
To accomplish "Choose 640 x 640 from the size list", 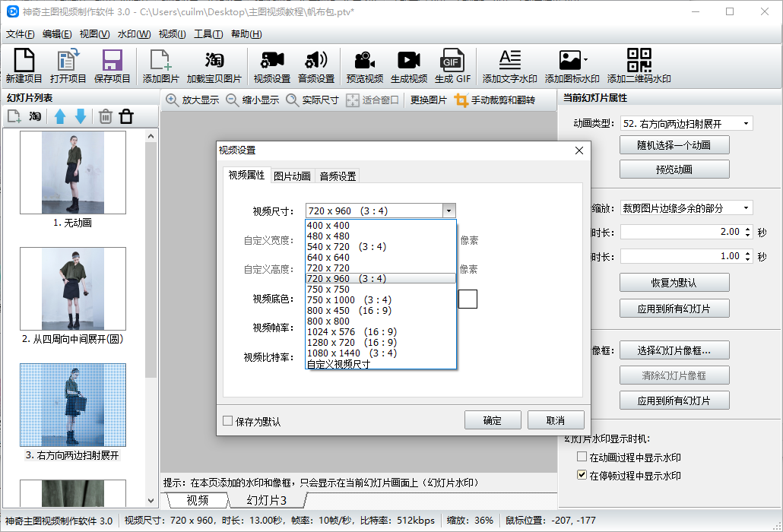I will tap(381, 258).
